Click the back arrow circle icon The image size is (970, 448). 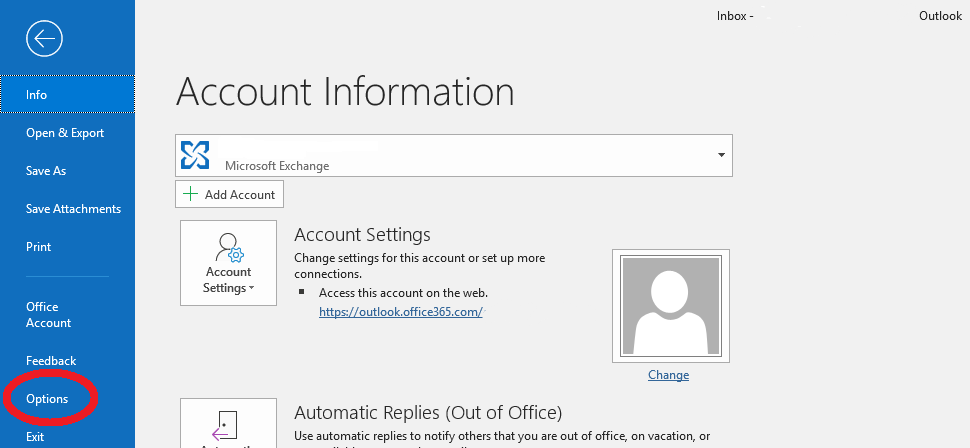click(x=45, y=39)
